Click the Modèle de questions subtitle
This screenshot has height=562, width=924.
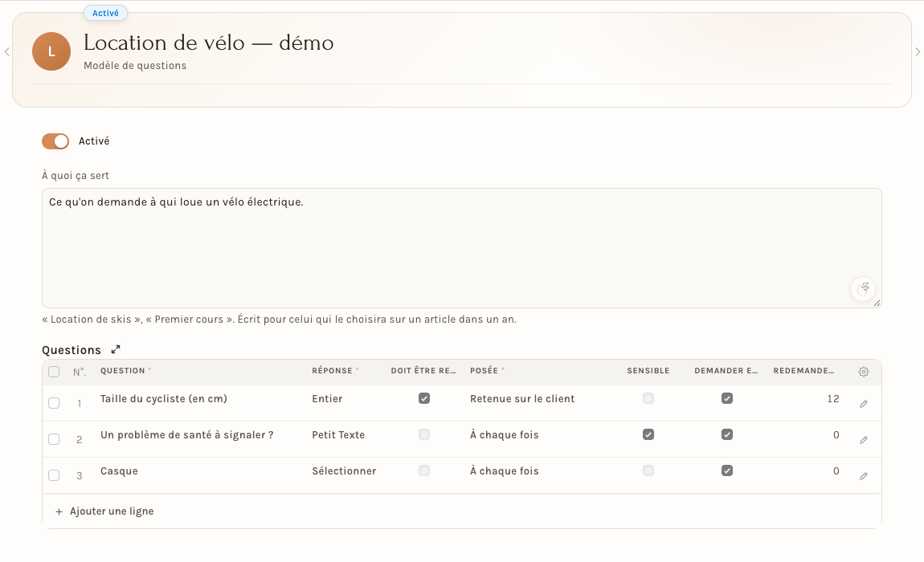(135, 65)
